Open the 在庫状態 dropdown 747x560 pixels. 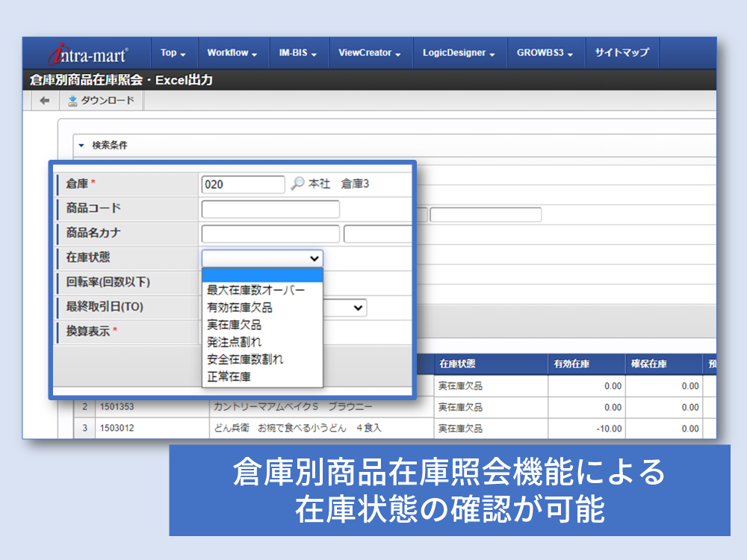tap(262, 258)
